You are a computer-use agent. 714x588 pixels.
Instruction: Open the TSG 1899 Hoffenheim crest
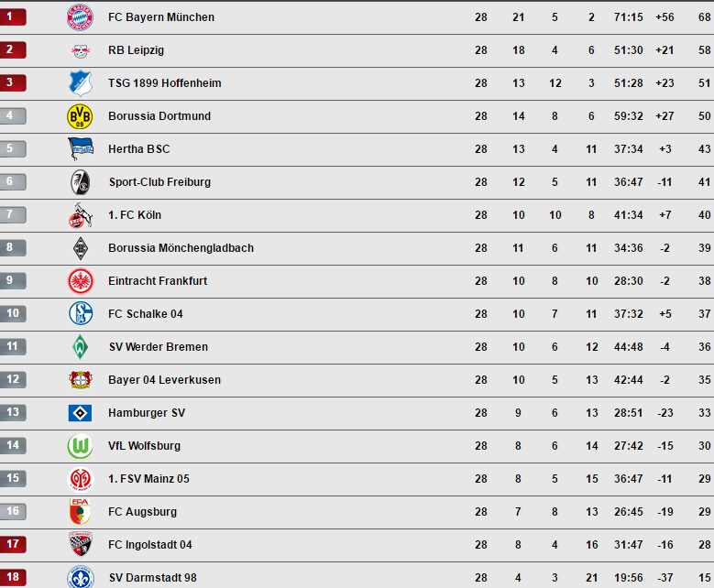tap(81, 83)
